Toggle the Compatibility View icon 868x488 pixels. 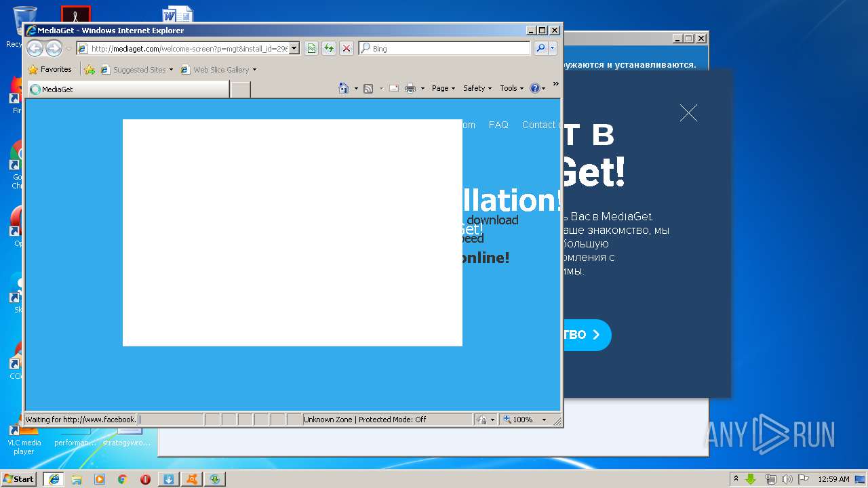(311, 48)
